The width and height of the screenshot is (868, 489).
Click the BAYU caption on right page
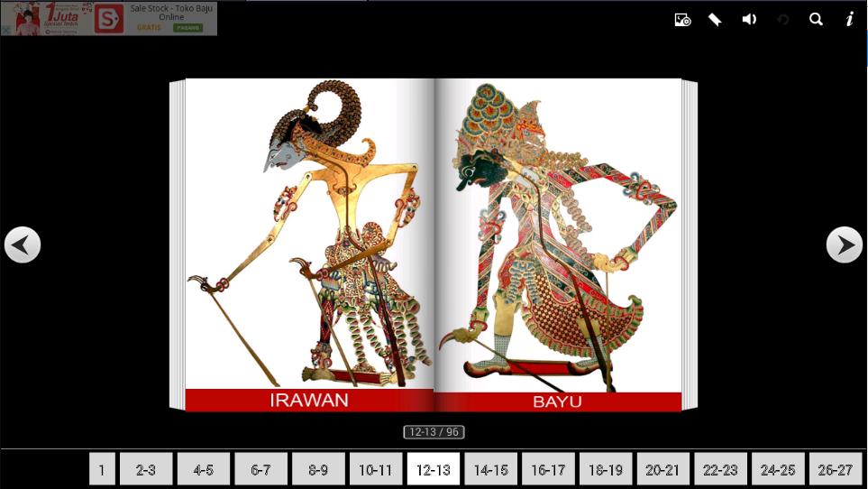tap(557, 401)
